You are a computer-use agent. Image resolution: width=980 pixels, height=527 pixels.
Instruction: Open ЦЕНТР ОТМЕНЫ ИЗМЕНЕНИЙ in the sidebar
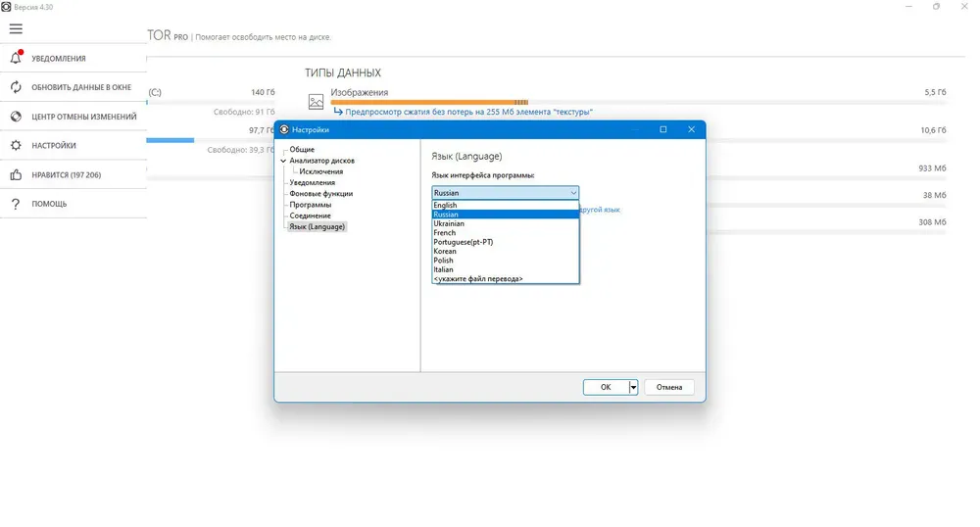(83, 117)
